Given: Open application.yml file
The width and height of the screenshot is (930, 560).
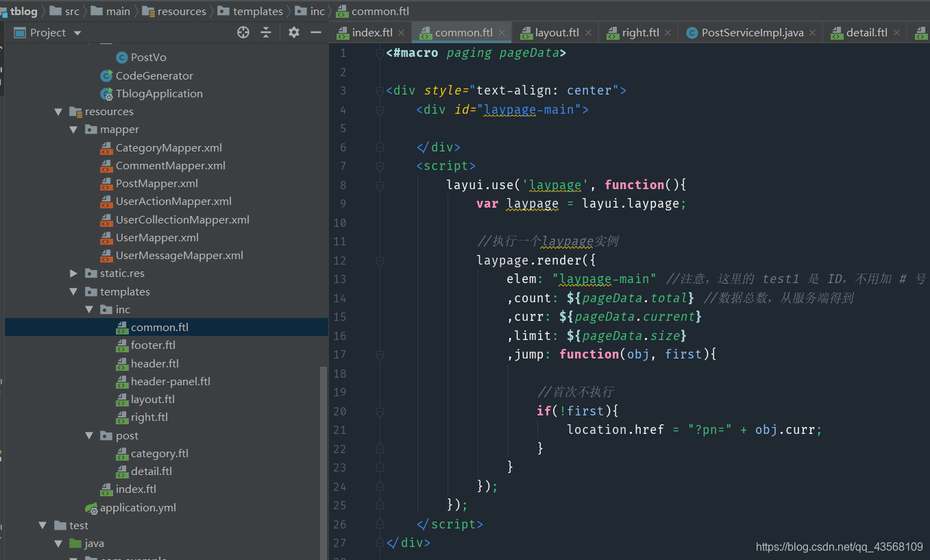Looking at the screenshot, I should pos(130,507).
